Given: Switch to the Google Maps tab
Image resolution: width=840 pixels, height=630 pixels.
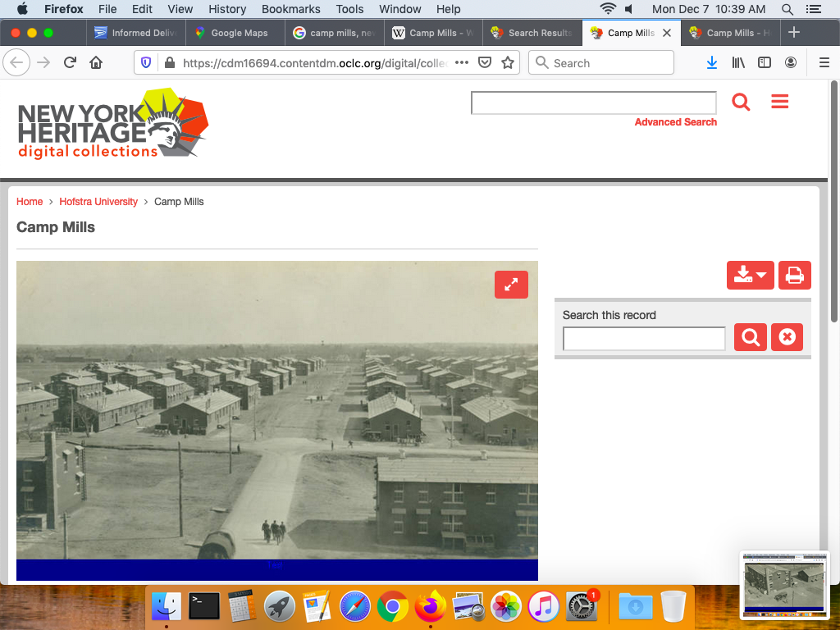Looking at the screenshot, I should 238,33.
